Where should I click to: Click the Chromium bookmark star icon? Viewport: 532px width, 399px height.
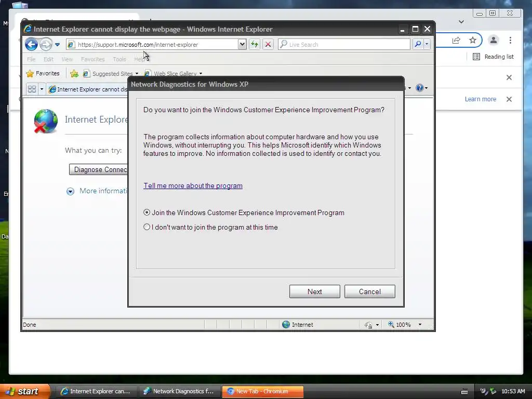tap(473, 41)
